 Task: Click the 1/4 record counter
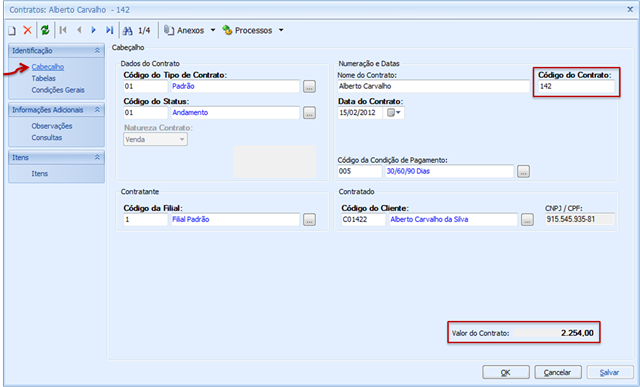point(144,30)
